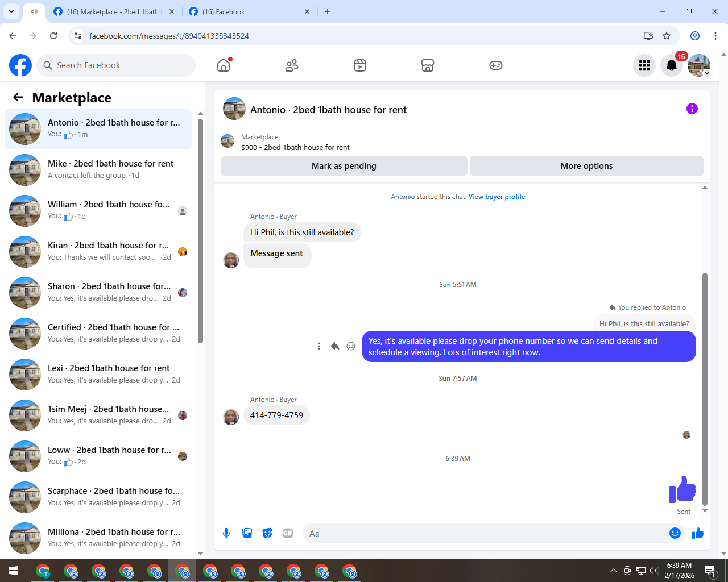The width and height of the screenshot is (728, 582).
Task: Switch to the (16) Facebook tab
Action: point(250,11)
